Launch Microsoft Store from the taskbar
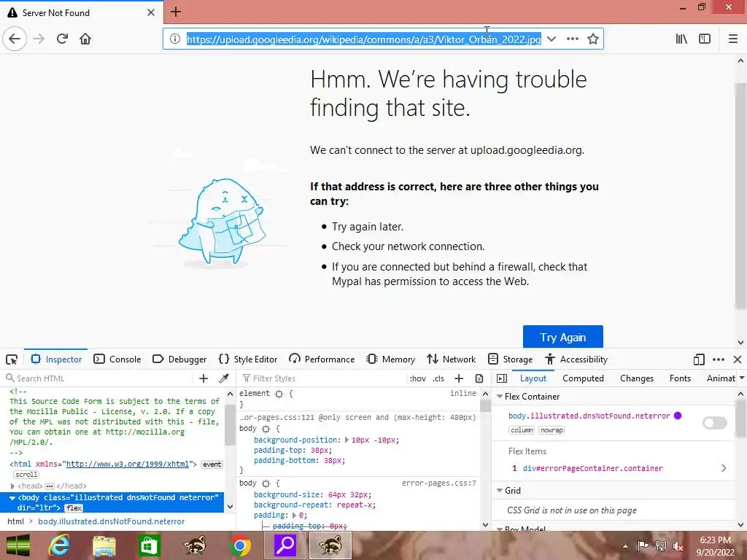 point(149,545)
